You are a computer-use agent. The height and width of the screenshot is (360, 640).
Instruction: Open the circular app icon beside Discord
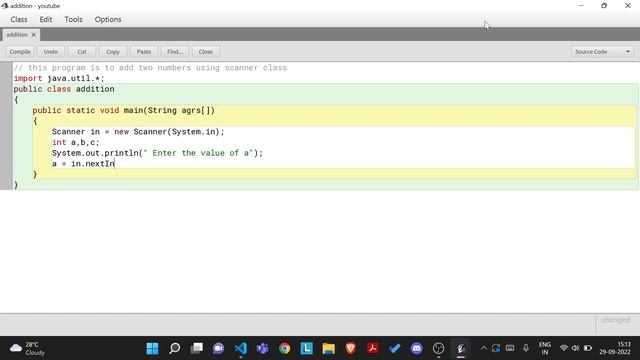pyautogui.click(x=439, y=348)
